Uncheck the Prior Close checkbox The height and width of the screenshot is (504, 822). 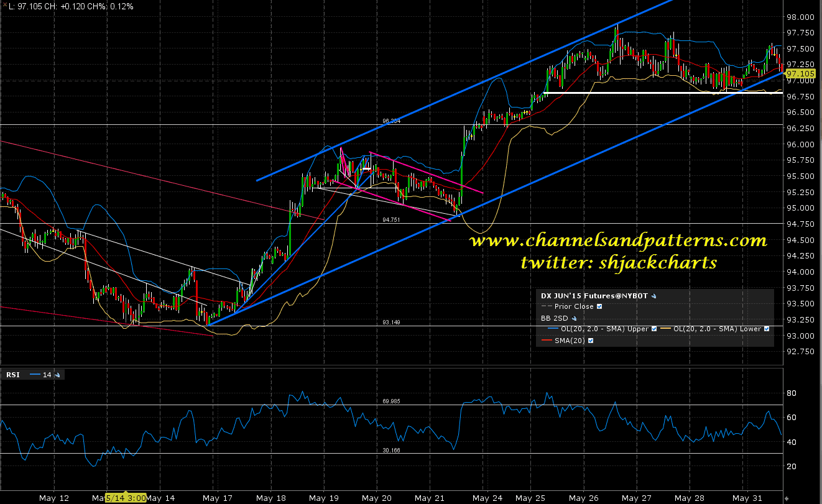[599, 306]
